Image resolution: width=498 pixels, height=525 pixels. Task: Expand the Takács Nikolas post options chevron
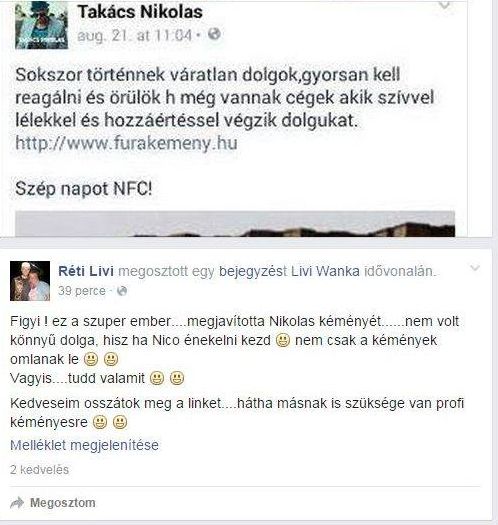444,5
